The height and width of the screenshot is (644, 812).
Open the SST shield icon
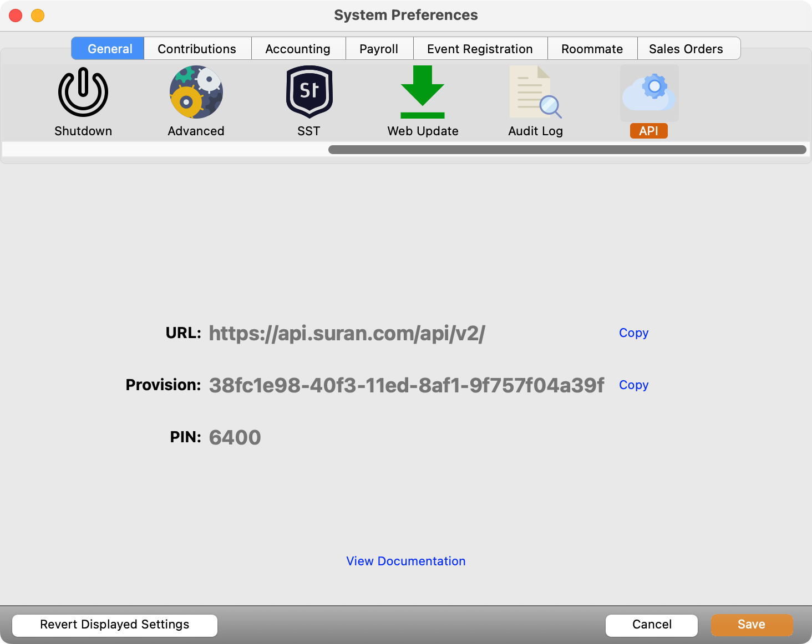coord(309,93)
